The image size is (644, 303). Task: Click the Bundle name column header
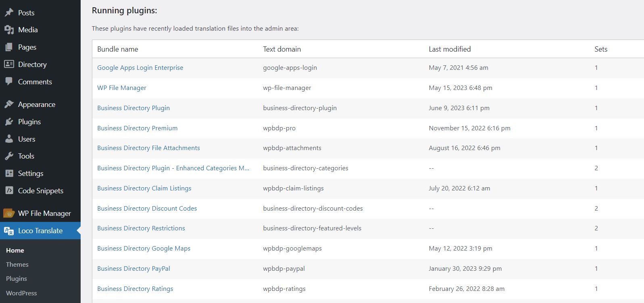tap(118, 49)
